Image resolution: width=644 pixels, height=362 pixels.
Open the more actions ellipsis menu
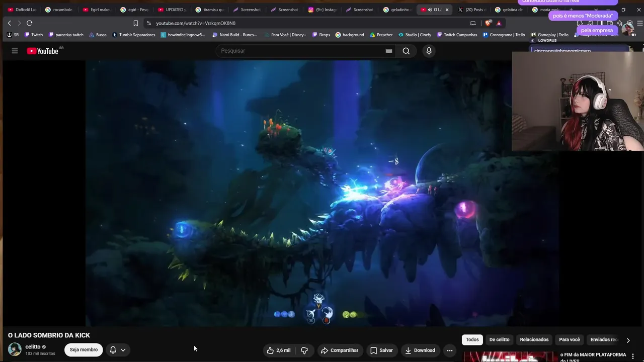click(450, 350)
